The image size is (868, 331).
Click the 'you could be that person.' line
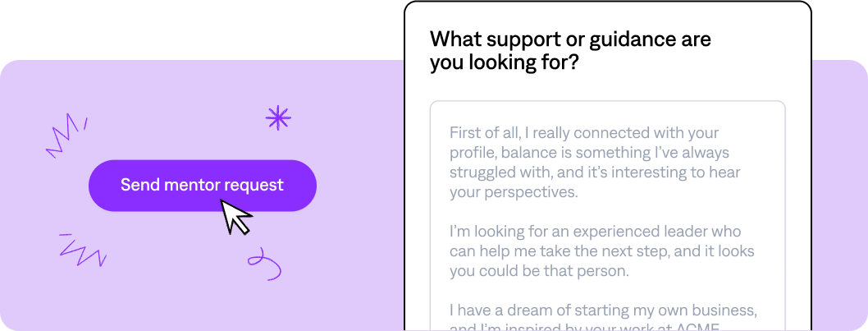[x=540, y=271]
